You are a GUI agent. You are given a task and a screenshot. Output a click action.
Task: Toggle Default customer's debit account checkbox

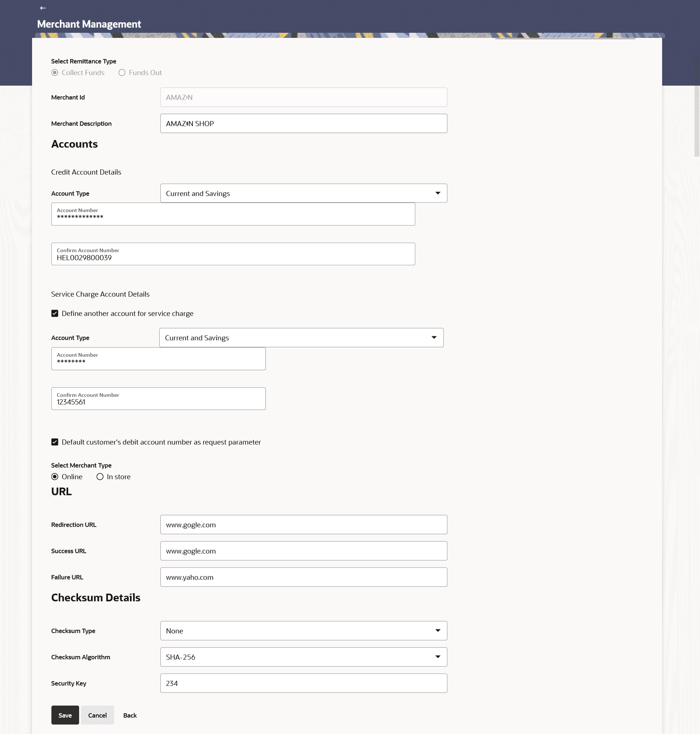pos(55,442)
